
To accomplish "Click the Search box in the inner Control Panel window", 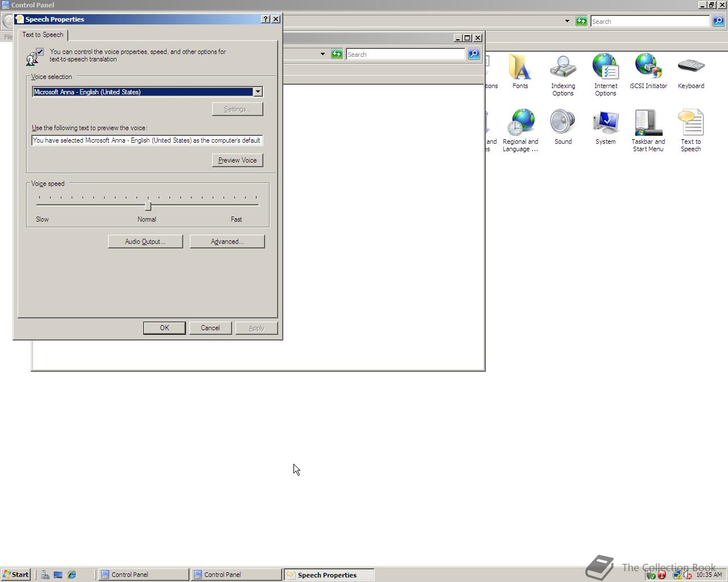I will [x=406, y=54].
